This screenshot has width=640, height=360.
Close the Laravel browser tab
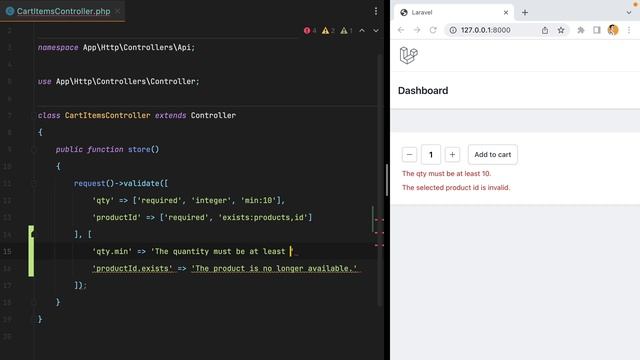coord(506,13)
